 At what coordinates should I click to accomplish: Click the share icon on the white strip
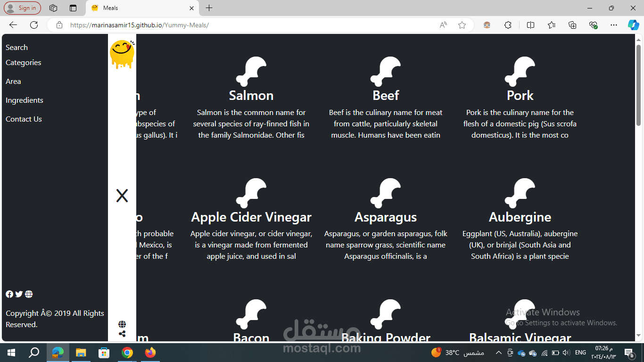coord(122,334)
